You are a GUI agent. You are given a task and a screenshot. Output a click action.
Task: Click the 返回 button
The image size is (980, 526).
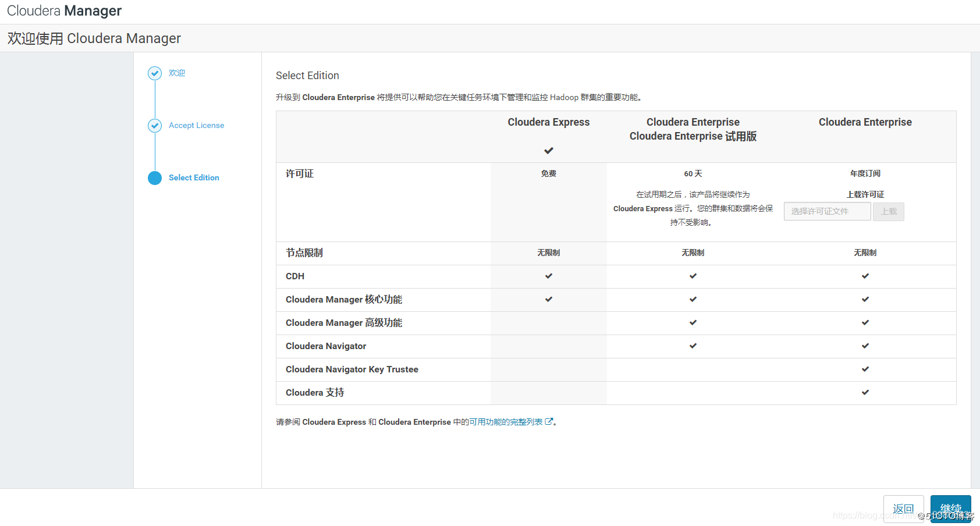point(903,509)
